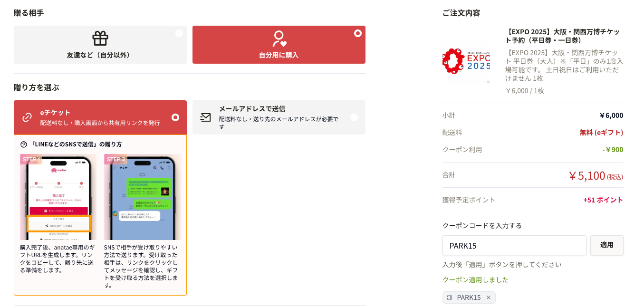The width and height of the screenshot is (644, 307).
Task: Click the question mark help icon
Action: [x=24, y=144]
